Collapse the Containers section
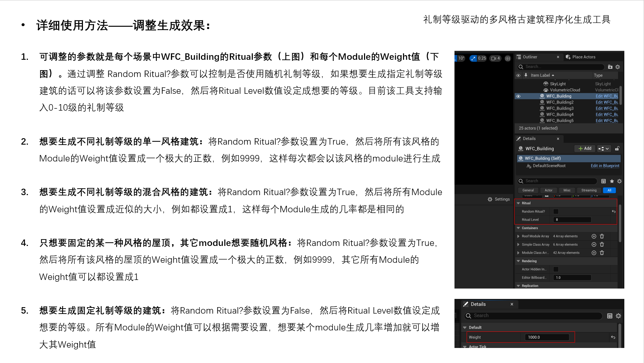 pos(518,228)
